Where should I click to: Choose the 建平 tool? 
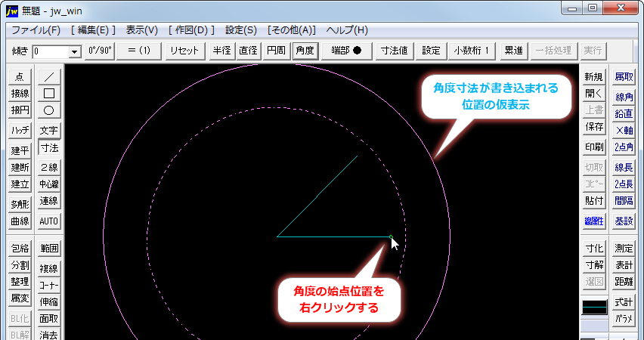(20, 150)
